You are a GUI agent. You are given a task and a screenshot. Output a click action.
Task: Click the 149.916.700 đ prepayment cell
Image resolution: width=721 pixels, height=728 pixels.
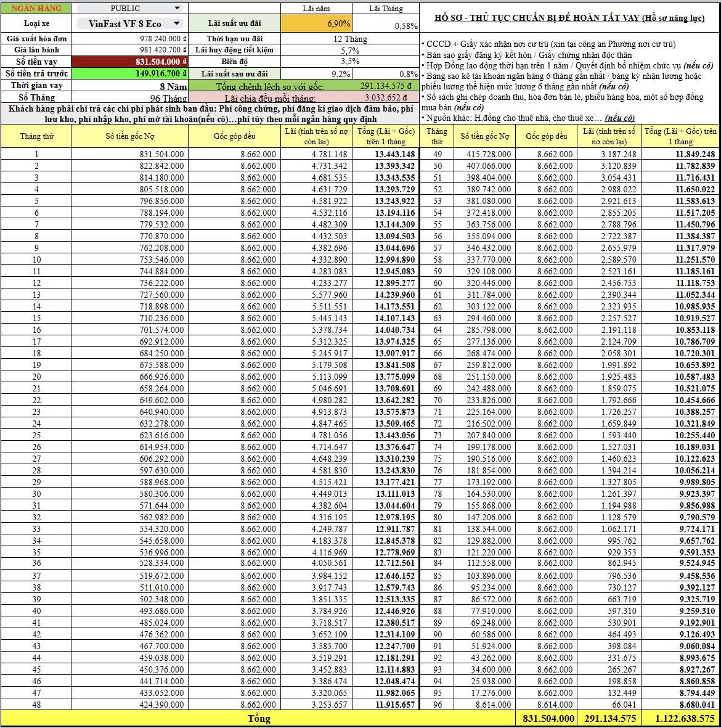tap(129, 73)
